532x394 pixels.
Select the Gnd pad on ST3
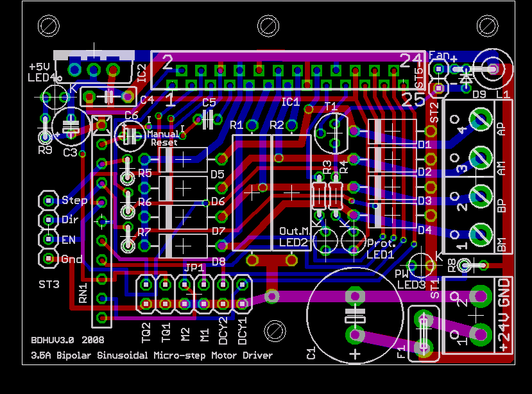tap(47, 258)
